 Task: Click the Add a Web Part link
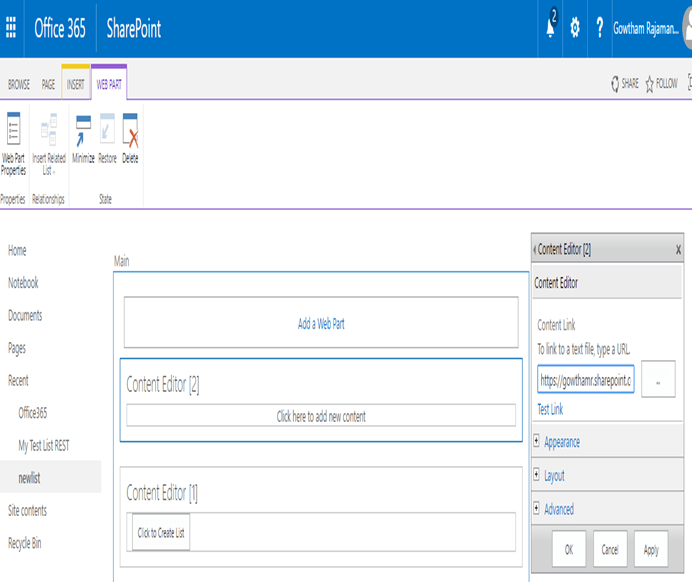(321, 323)
